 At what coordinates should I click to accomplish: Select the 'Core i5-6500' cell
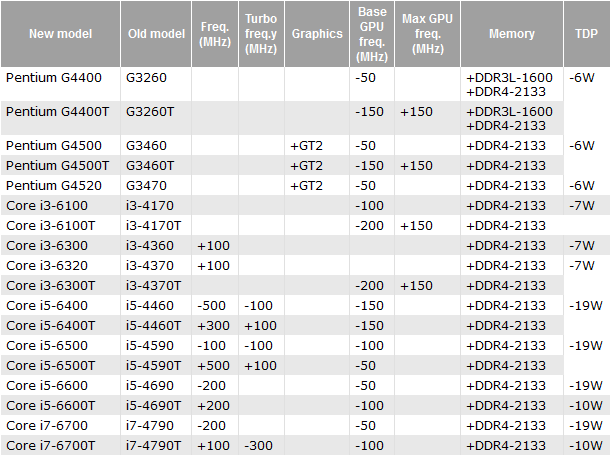(x=60, y=345)
